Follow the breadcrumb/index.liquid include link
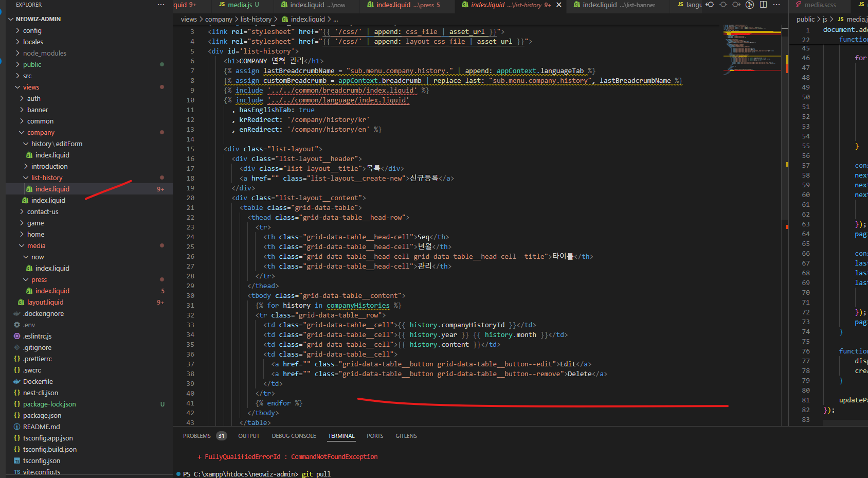Screen dimensions: 868x478 pyautogui.click(x=342, y=90)
